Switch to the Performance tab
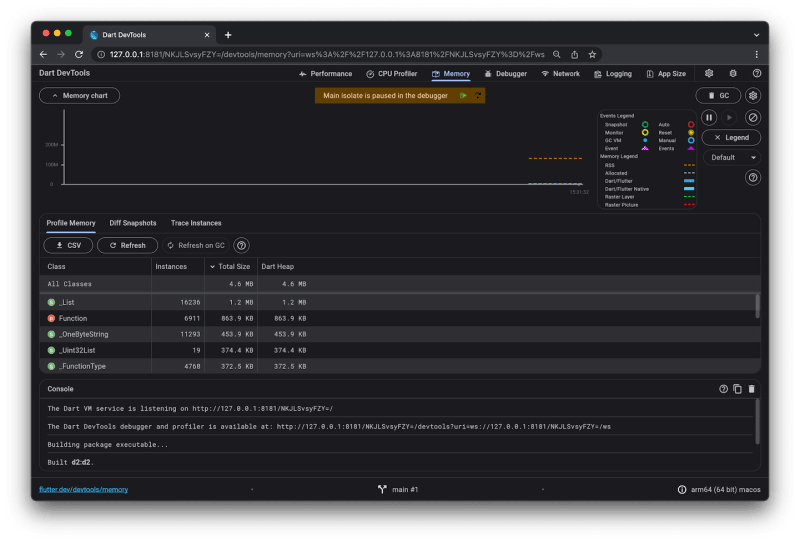The height and width of the screenshot is (542, 800). point(326,73)
